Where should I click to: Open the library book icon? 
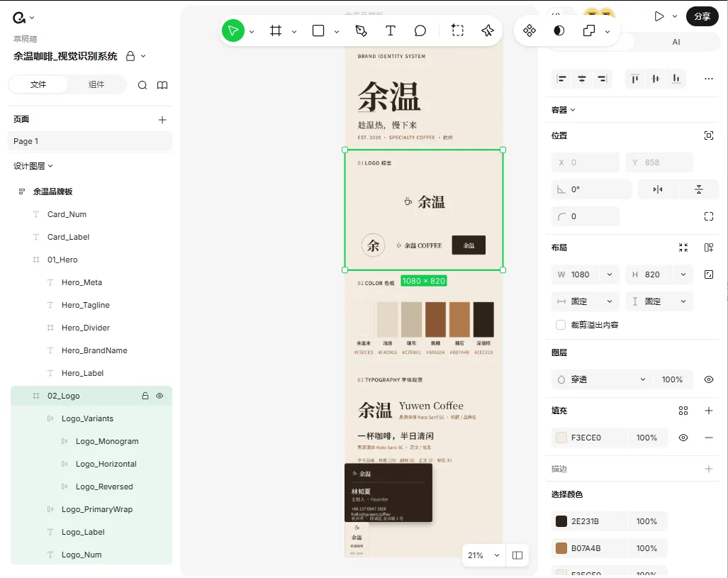point(162,85)
